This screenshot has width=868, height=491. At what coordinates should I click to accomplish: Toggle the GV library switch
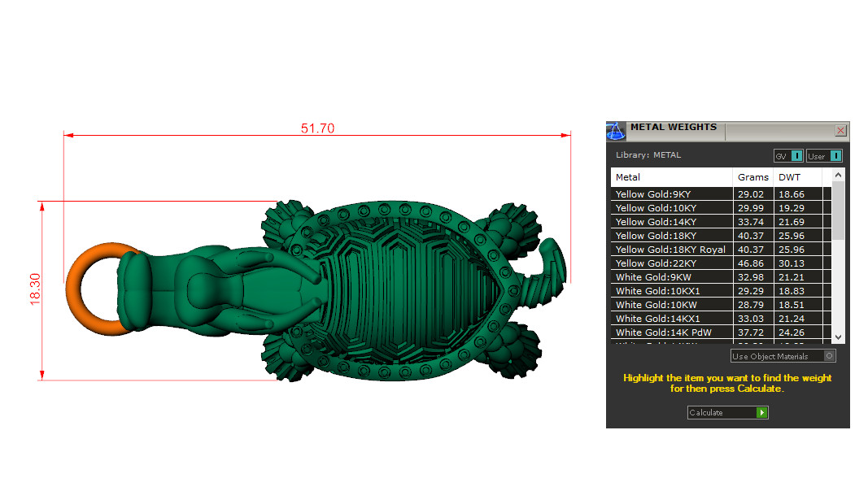pyautogui.click(x=796, y=156)
